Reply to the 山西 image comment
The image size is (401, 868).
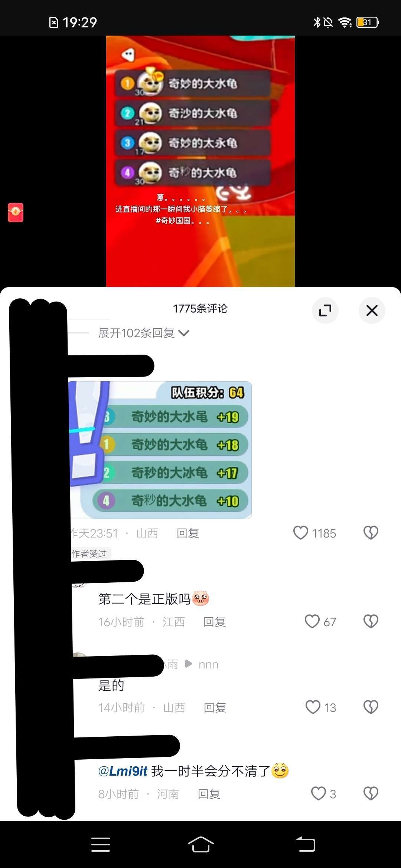click(188, 533)
